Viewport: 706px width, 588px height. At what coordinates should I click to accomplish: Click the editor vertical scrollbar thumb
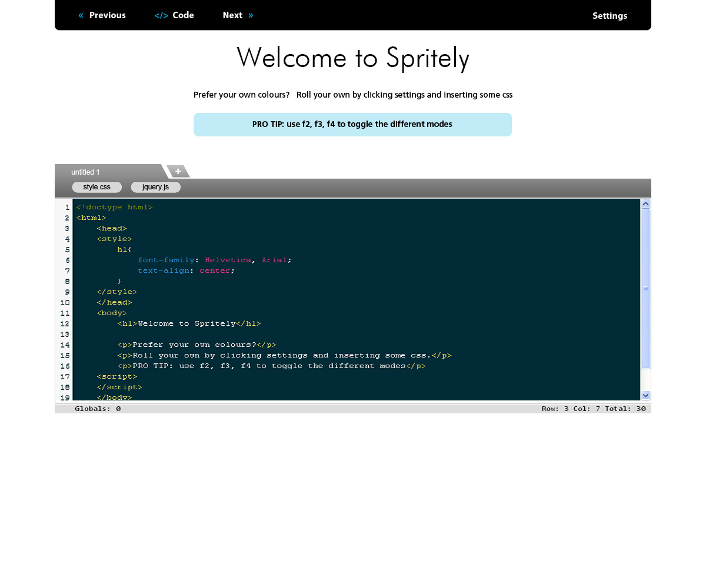[x=645, y=289]
